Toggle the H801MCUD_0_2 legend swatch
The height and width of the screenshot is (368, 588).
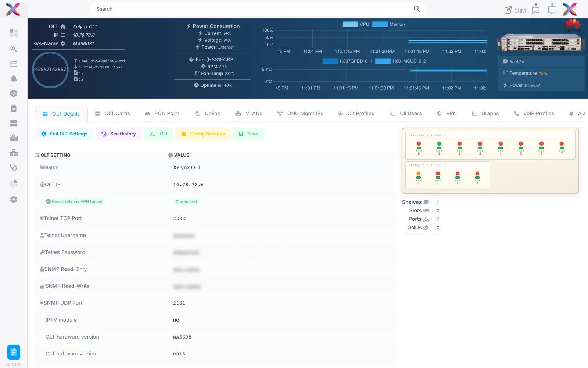[x=383, y=61]
